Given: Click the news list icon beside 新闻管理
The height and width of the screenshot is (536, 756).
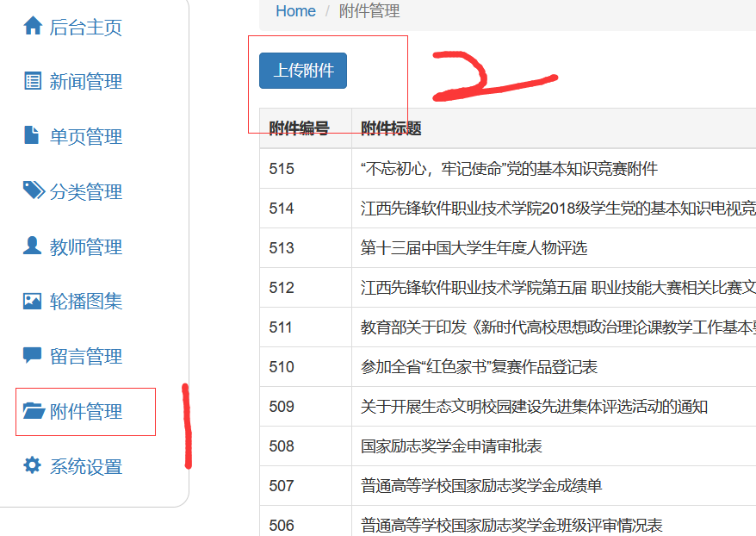Looking at the screenshot, I should 33,81.
